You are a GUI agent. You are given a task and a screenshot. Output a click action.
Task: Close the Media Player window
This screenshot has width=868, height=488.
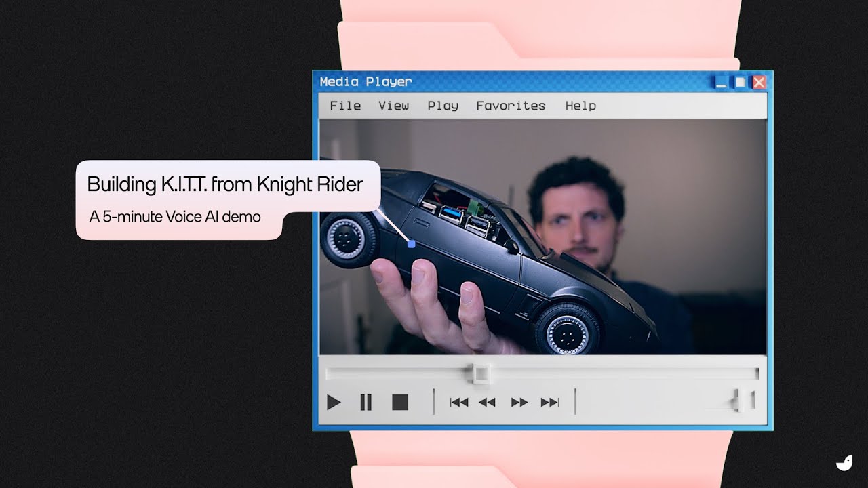coord(759,82)
